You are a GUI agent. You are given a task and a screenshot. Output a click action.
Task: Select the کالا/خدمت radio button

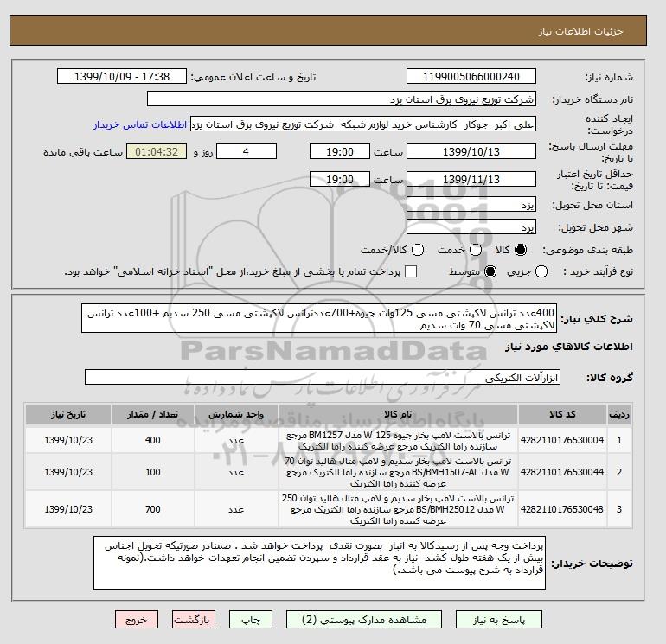click(418, 250)
